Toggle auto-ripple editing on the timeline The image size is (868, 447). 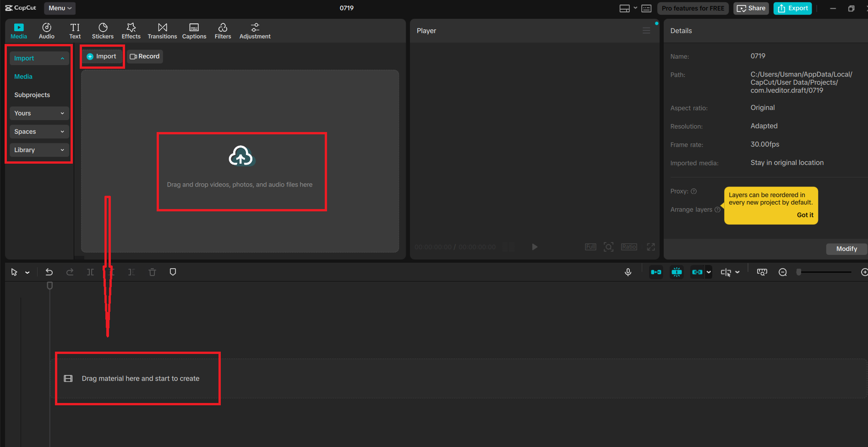656,271
